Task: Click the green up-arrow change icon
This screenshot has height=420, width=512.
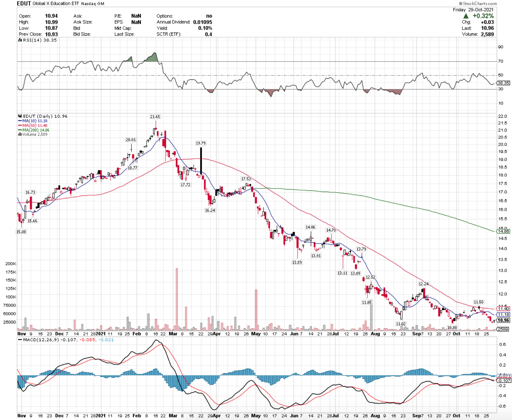Action: (x=466, y=16)
